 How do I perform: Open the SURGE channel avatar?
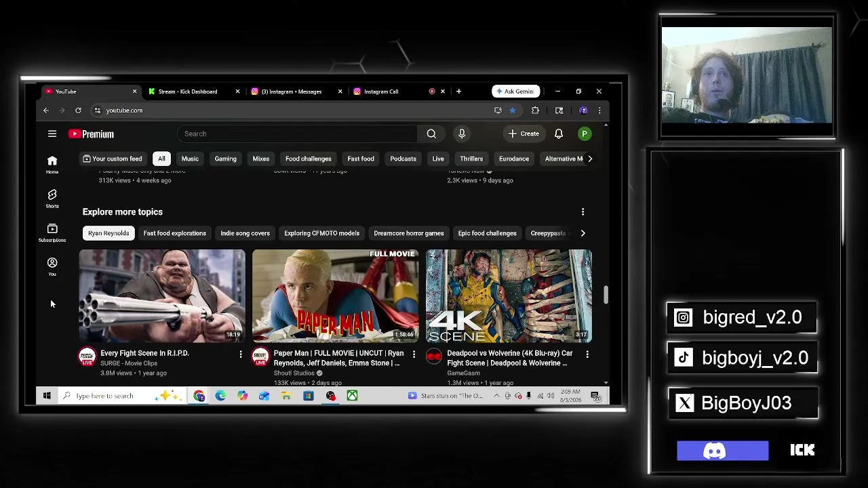tap(87, 357)
